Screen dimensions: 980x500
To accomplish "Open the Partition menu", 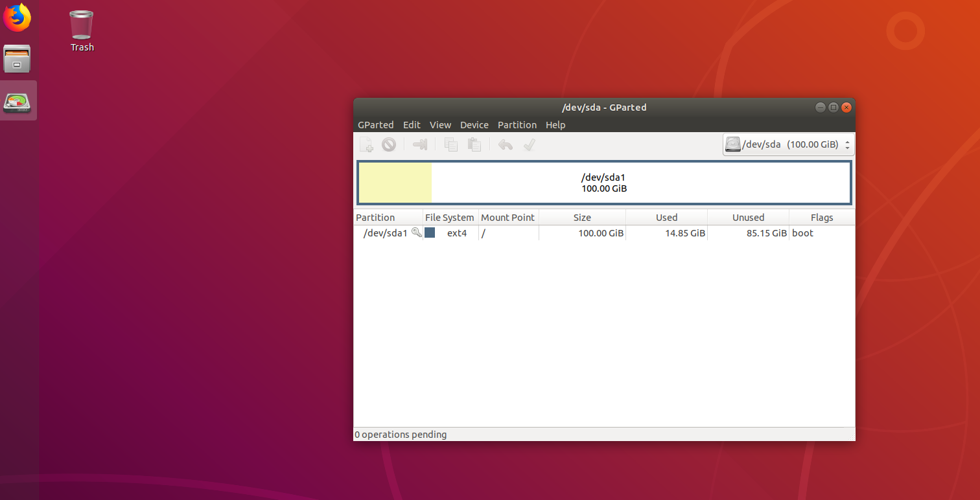I will pyautogui.click(x=517, y=125).
